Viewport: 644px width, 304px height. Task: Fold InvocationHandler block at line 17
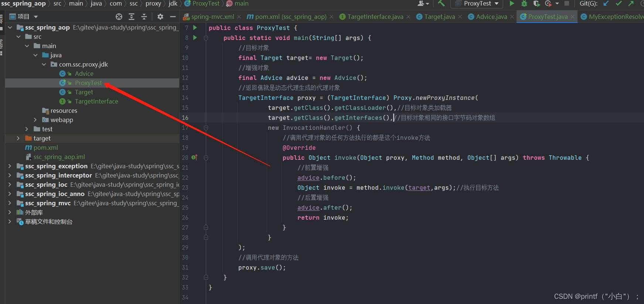[x=206, y=128]
